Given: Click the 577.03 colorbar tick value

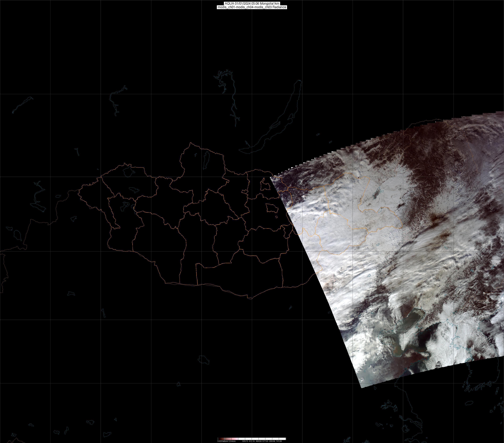Looking at the screenshot, I should [x=265, y=441].
